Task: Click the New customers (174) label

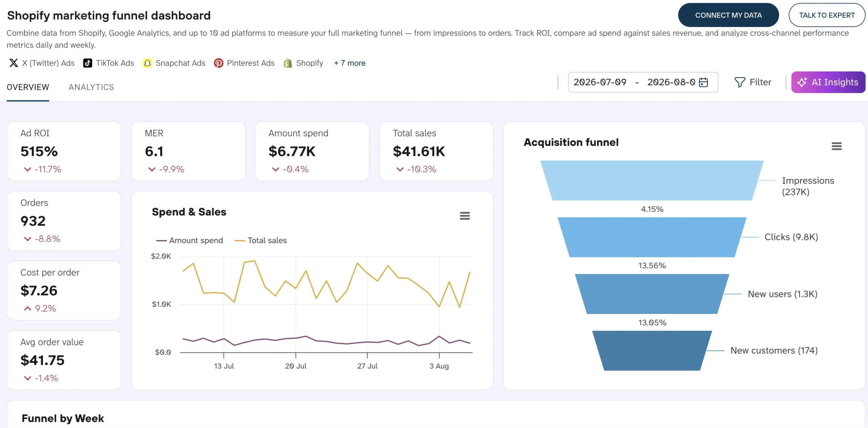Action: tap(774, 351)
